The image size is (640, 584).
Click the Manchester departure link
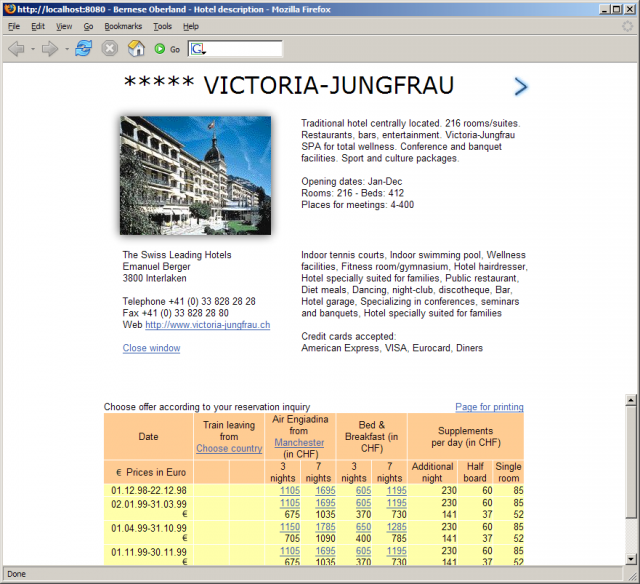(x=299, y=442)
